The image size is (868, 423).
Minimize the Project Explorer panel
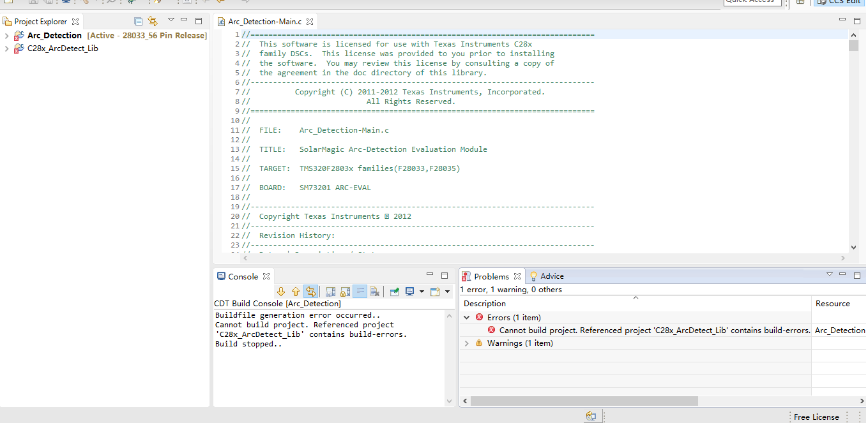coord(185,21)
